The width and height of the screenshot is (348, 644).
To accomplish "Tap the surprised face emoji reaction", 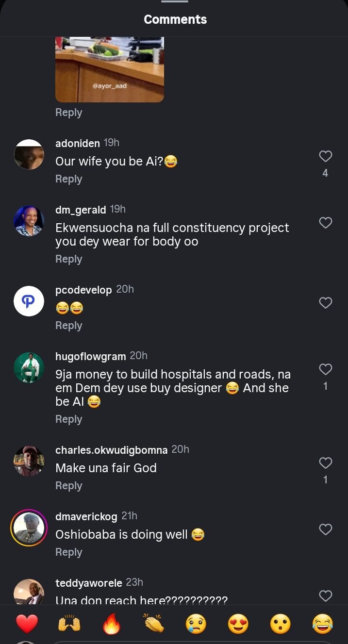I will coord(281,624).
